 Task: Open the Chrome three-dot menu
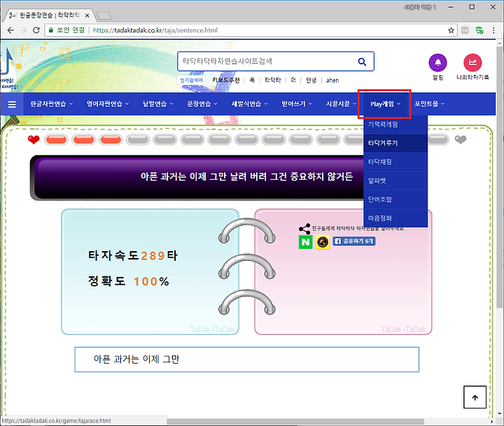(x=493, y=30)
